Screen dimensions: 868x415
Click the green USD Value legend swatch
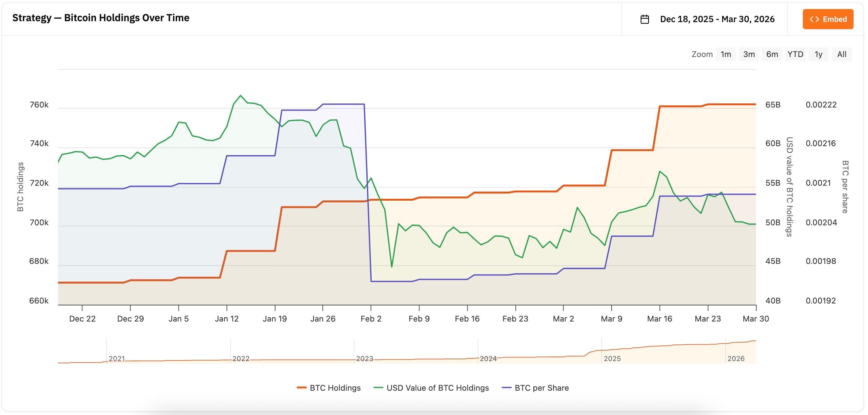[379, 388]
